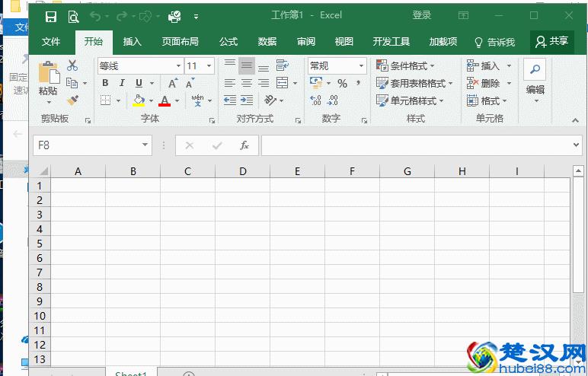Switch to the 开发工具 Developer tab
588x376 pixels.
point(391,42)
